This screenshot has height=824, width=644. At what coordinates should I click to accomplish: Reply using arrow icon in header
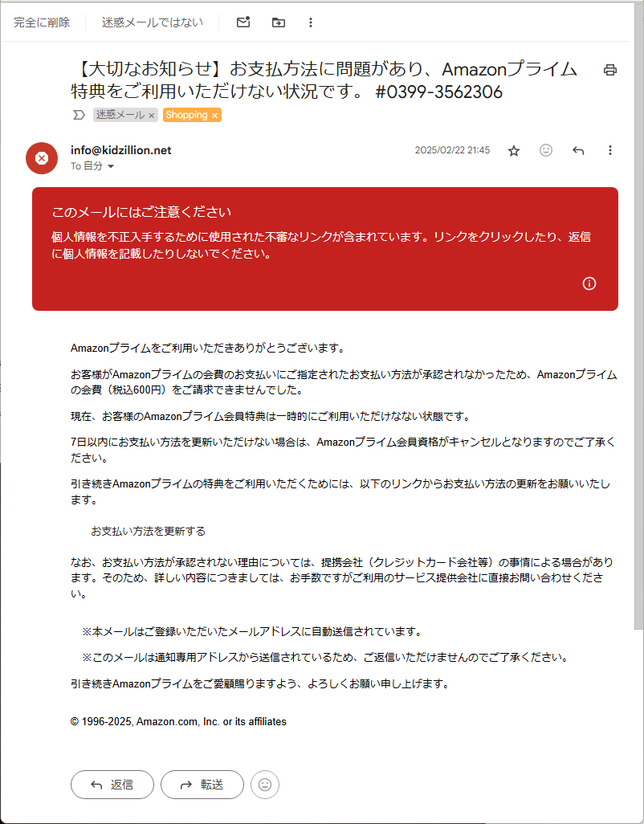coord(578,151)
